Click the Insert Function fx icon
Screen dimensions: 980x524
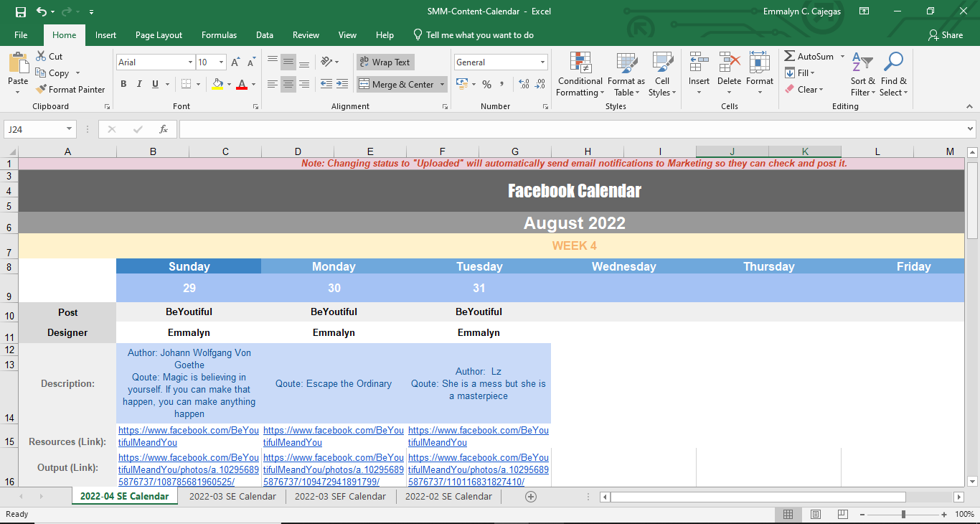coord(164,129)
